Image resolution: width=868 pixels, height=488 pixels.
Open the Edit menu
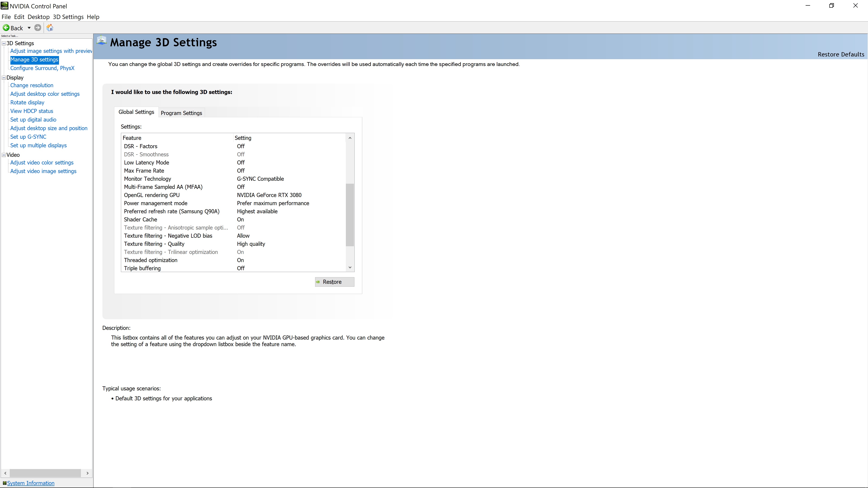click(x=19, y=17)
